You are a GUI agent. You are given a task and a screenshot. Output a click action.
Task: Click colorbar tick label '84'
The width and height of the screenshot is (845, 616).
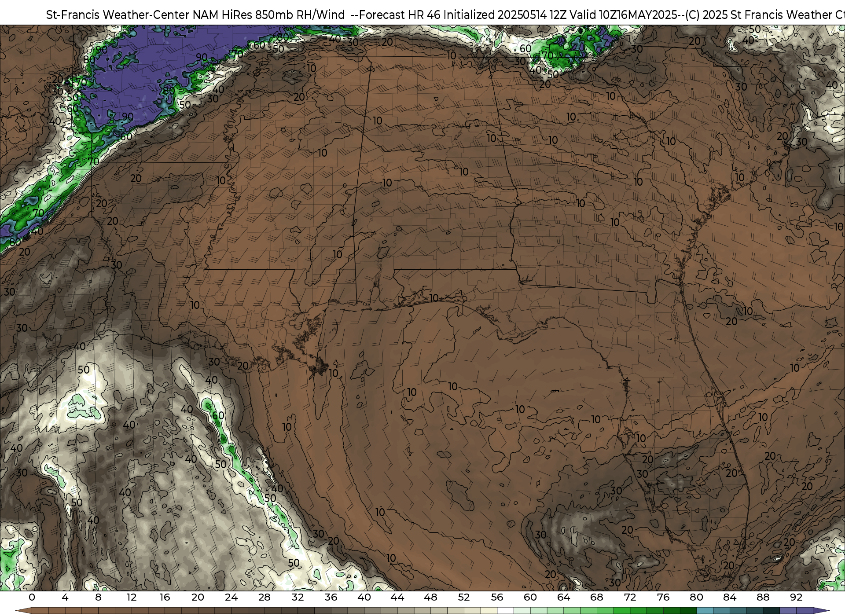tap(730, 597)
